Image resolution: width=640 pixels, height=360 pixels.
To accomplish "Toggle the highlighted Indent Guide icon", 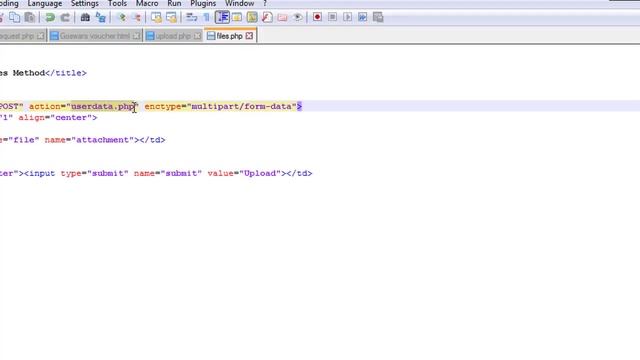I will click(222, 17).
